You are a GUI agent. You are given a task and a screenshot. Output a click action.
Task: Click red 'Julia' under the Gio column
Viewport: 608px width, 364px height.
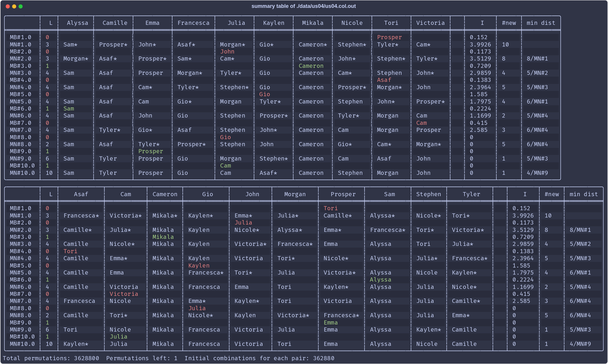pyautogui.click(x=197, y=308)
